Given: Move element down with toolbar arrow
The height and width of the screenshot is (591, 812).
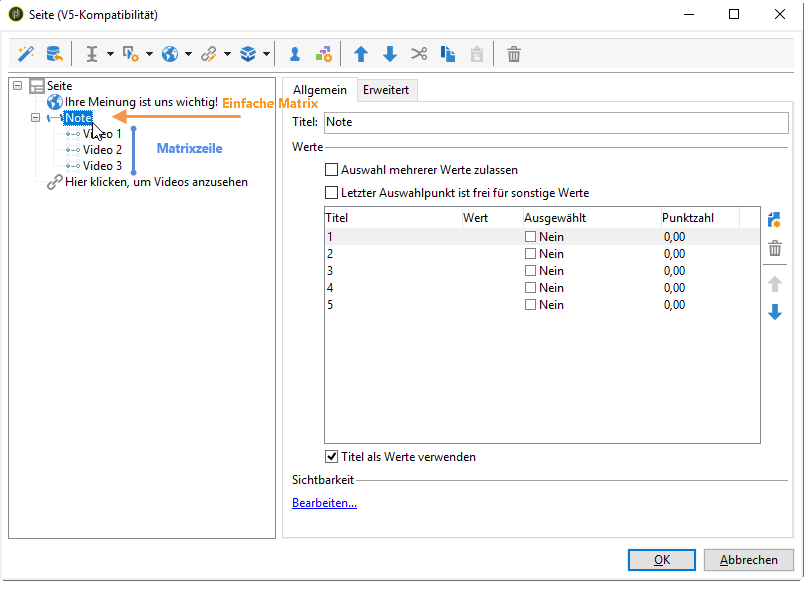Looking at the screenshot, I should 390,54.
